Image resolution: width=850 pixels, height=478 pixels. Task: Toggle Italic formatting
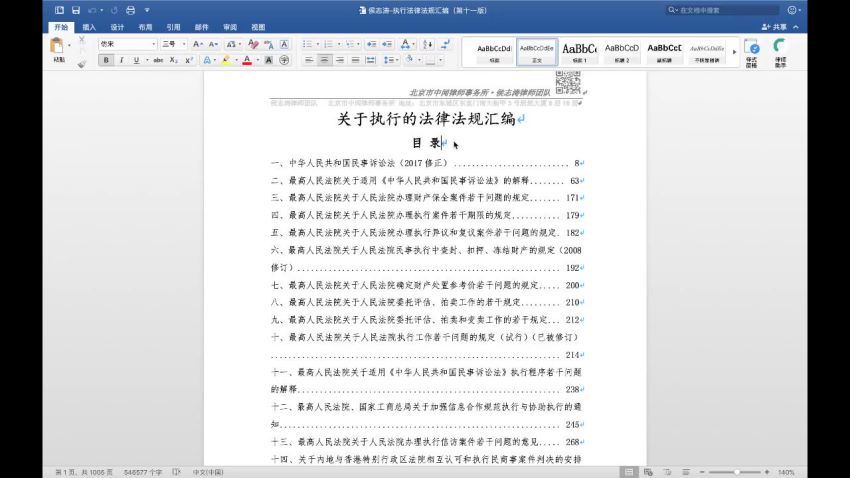[121, 60]
